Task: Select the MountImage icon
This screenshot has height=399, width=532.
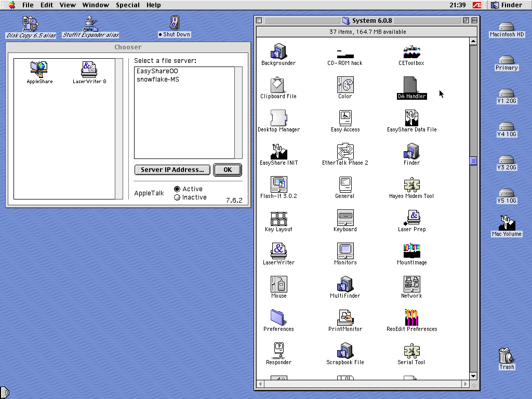Action: pyautogui.click(x=411, y=251)
